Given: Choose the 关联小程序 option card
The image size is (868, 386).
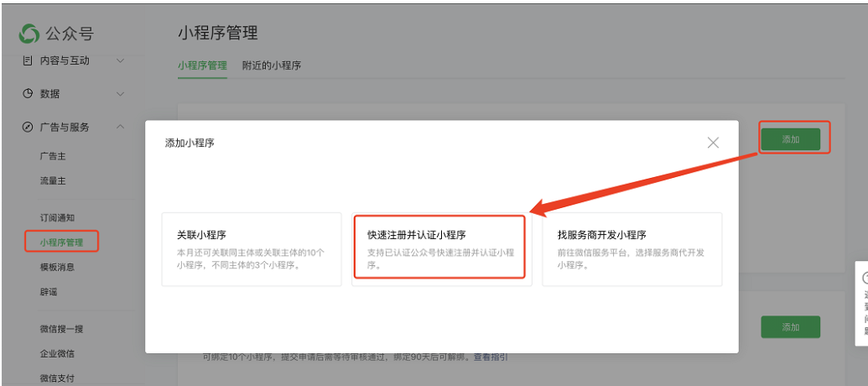Looking at the screenshot, I should pyautogui.click(x=252, y=249).
